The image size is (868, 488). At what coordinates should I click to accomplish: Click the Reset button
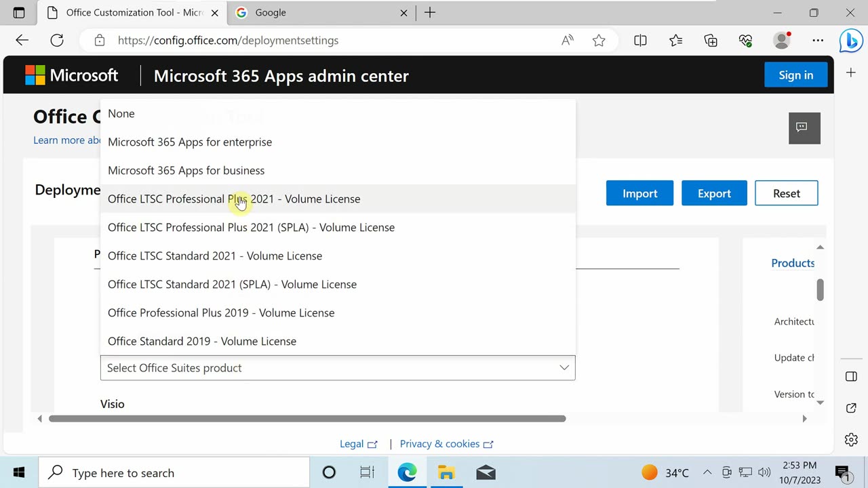click(787, 193)
